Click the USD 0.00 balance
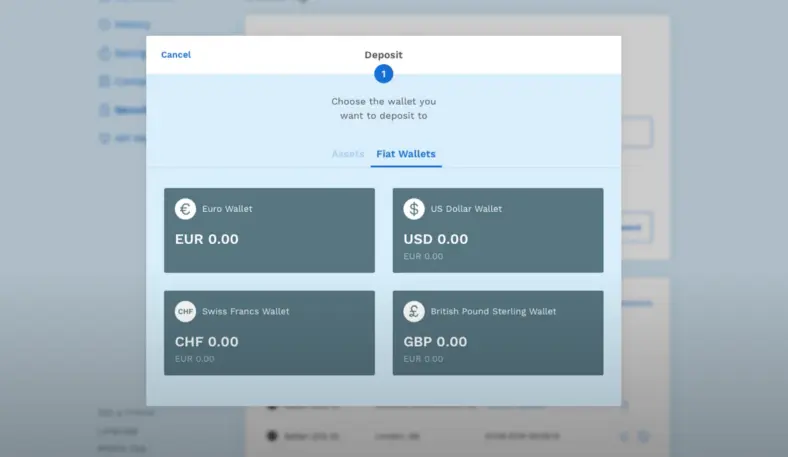788x457 pixels. 436,239
